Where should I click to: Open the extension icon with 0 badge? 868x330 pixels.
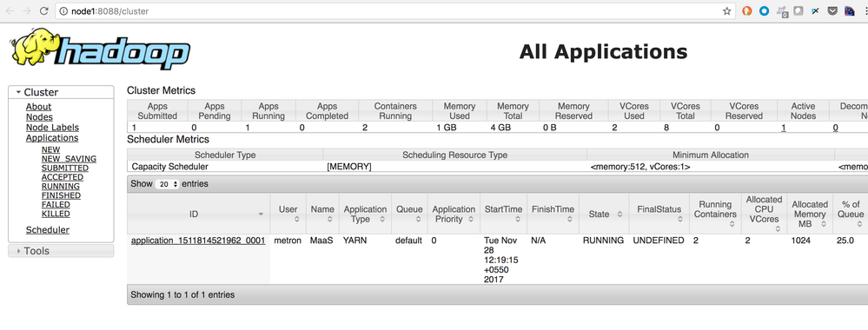tap(782, 11)
